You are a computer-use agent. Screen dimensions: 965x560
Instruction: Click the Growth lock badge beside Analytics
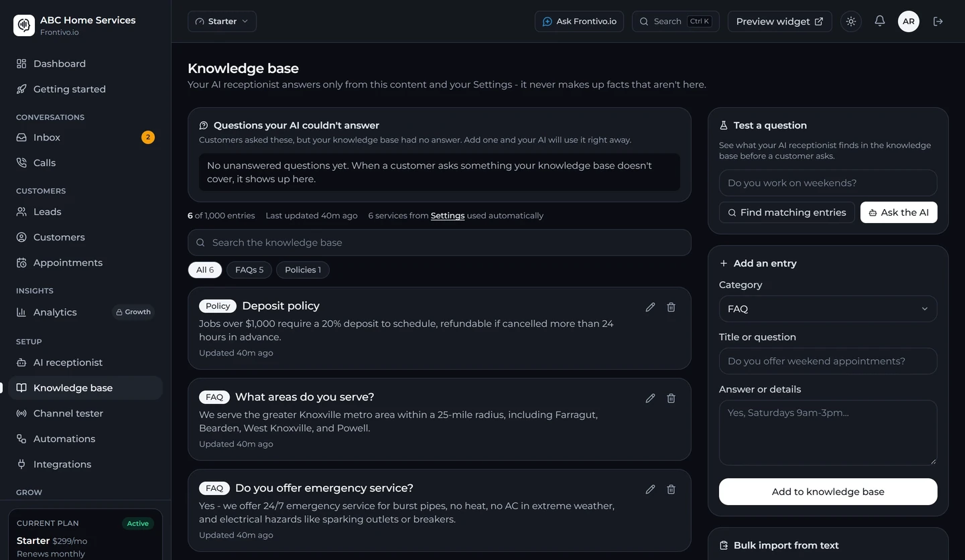[x=133, y=312]
